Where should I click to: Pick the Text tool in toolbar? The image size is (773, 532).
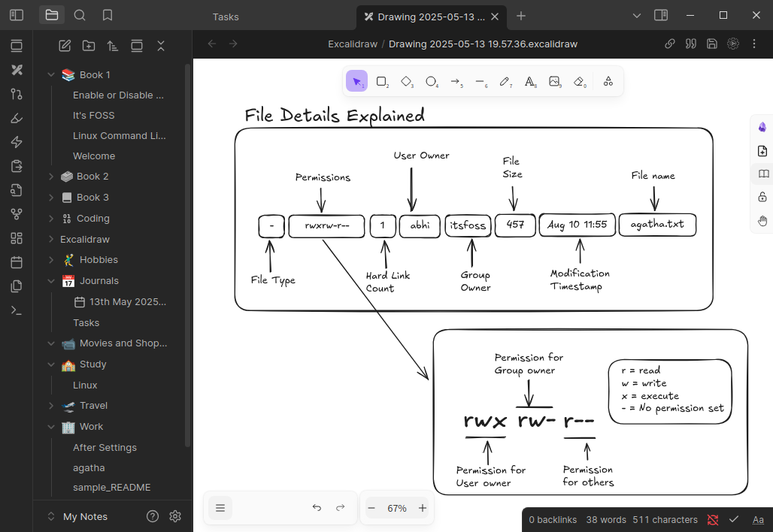pos(530,81)
